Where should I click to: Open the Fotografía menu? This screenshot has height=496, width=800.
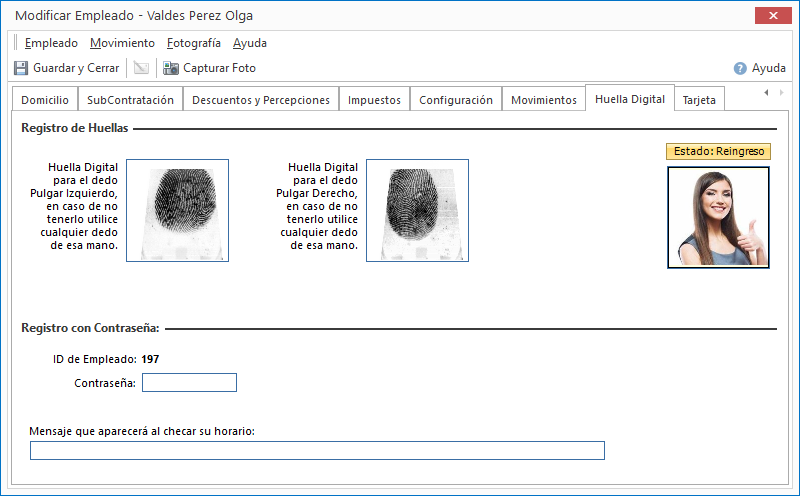(194, 43)
